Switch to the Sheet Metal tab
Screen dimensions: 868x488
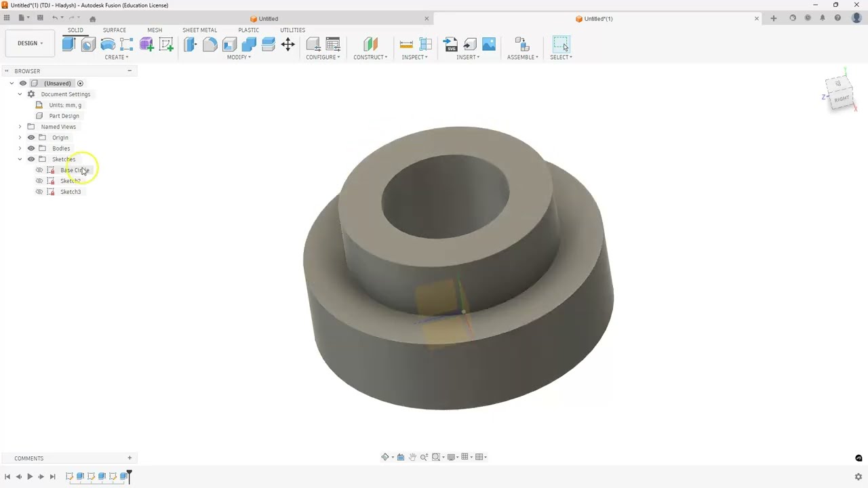point(199,30)
